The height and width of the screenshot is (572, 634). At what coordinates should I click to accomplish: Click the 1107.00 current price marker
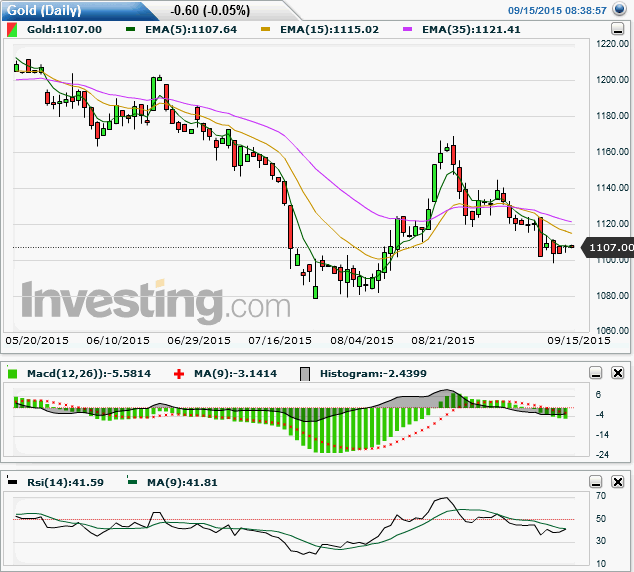click(x=609, y=247)
